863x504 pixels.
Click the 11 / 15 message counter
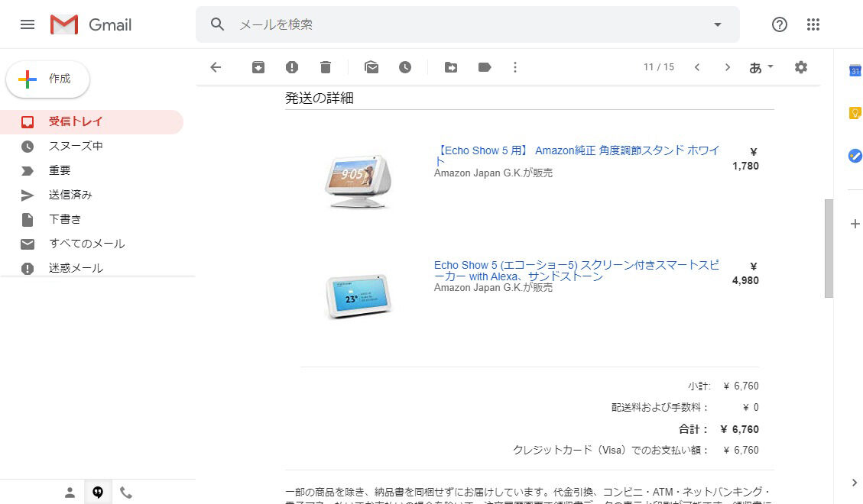click(659, 67)
